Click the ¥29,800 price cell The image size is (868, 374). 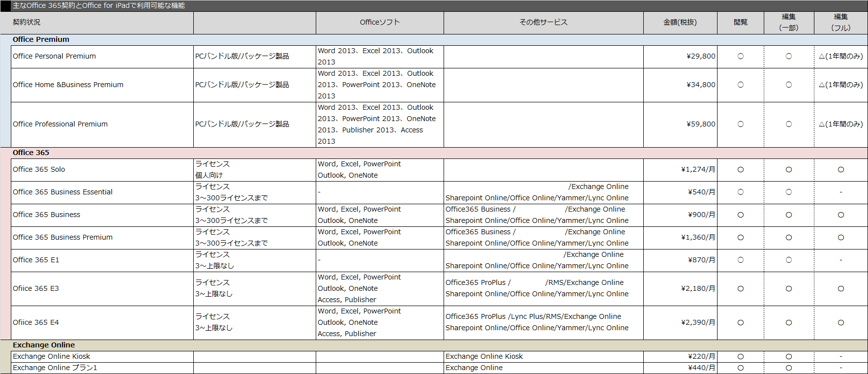tap(680, 57)
